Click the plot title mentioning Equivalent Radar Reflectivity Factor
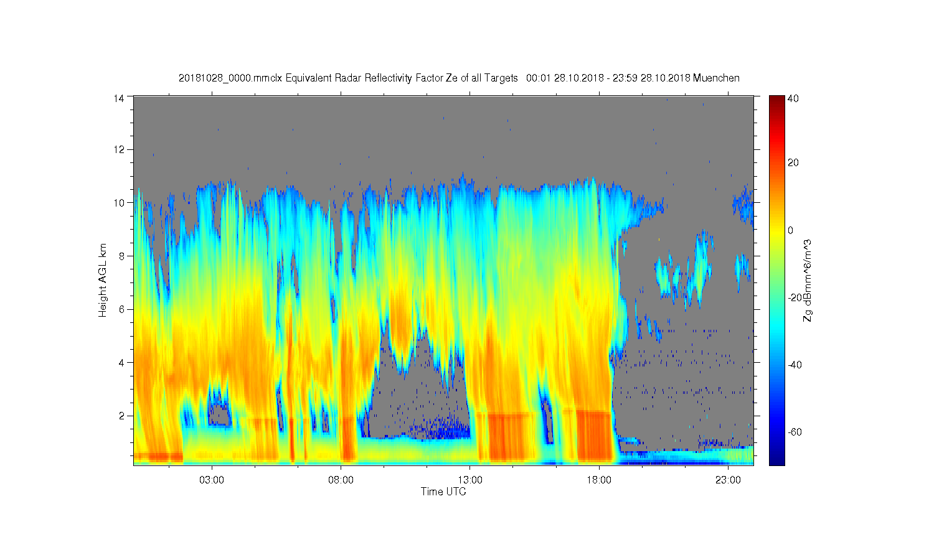 click(459, 78)
